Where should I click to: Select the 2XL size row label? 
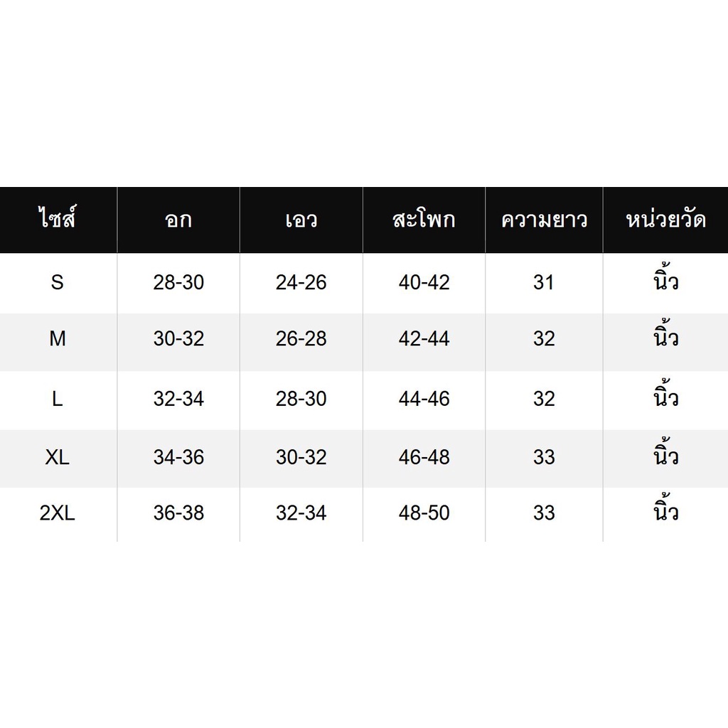[57, 513]
